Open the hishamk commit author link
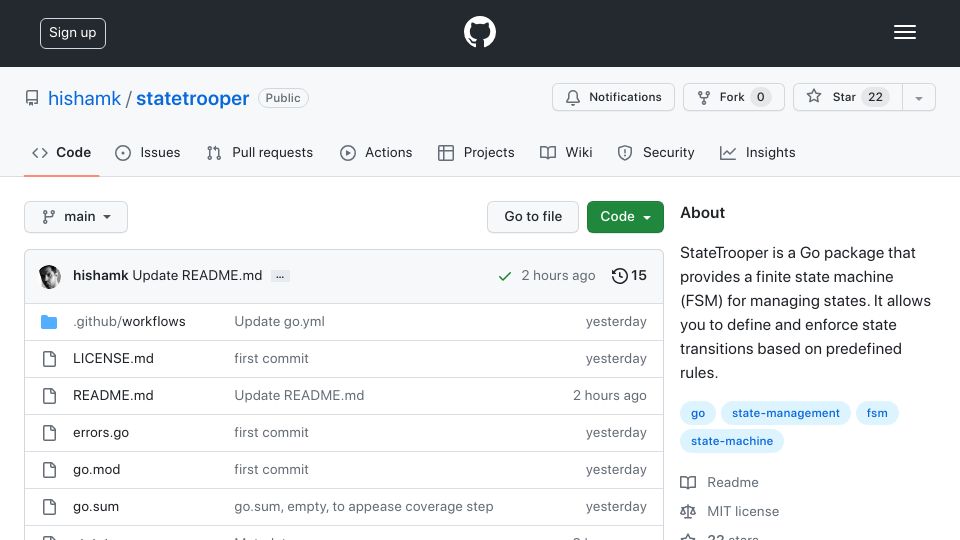 [x=100, y=276]
